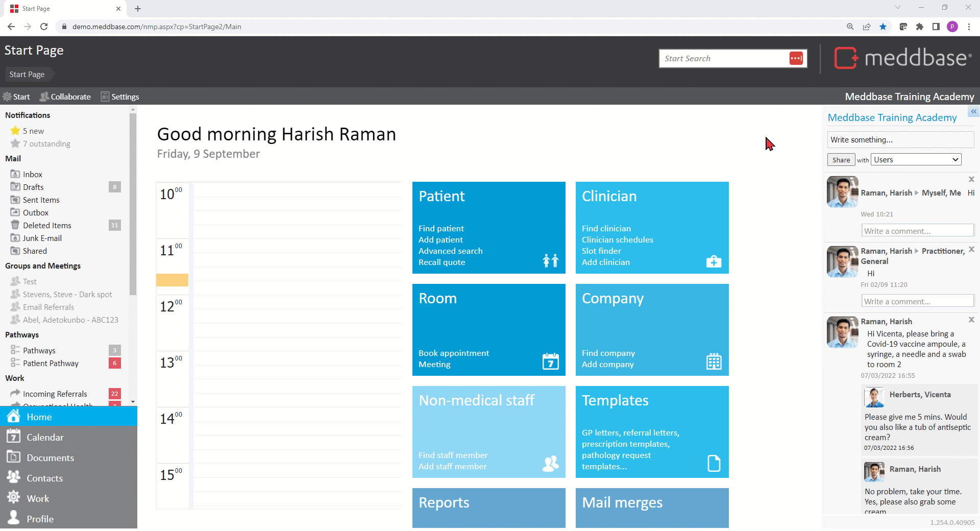Click the Templates tile document icon
980x531 pixels.
pos(714,463)
